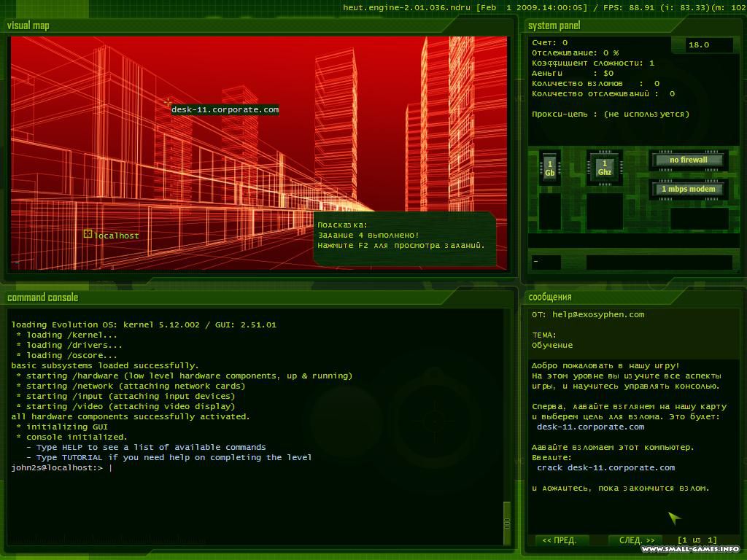Click the no firewall hardware slot
The width and height of the screenshot is (747, 560).
pos(688,160)
